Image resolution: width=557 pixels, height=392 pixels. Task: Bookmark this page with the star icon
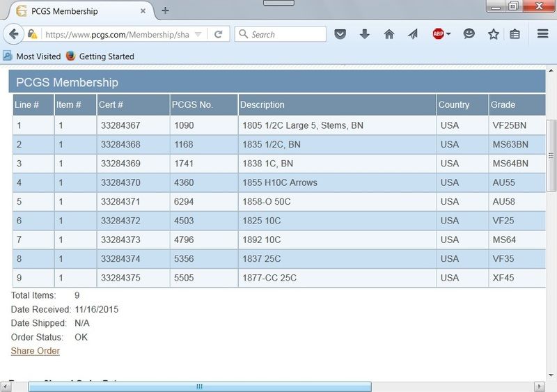click(494, 34)
